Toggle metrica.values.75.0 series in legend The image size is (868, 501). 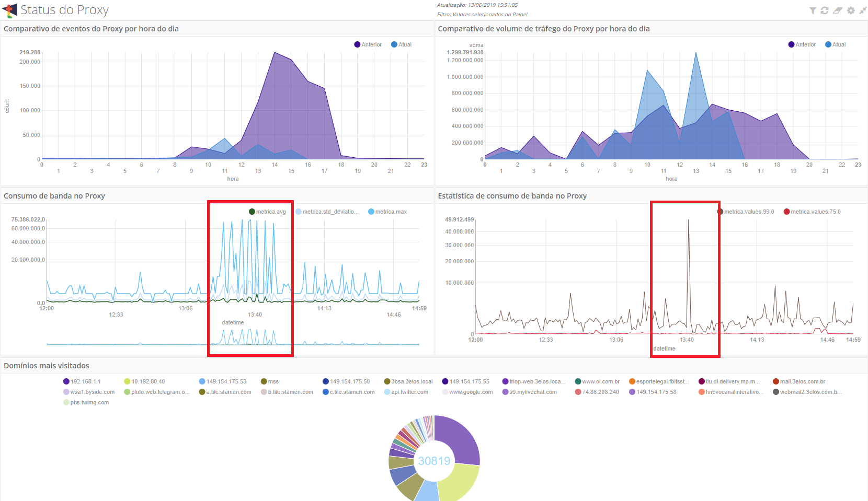point(812,212)
